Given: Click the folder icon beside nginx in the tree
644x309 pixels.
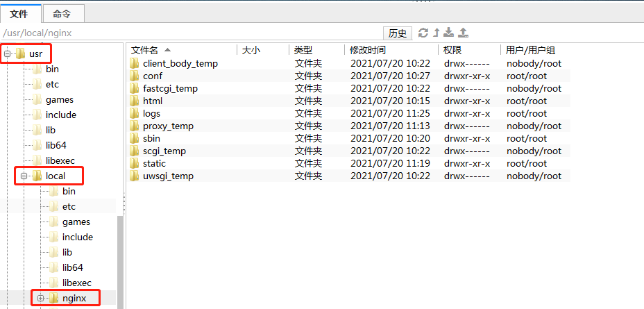Looking at the screenshot, I should [x=54, y=299].
